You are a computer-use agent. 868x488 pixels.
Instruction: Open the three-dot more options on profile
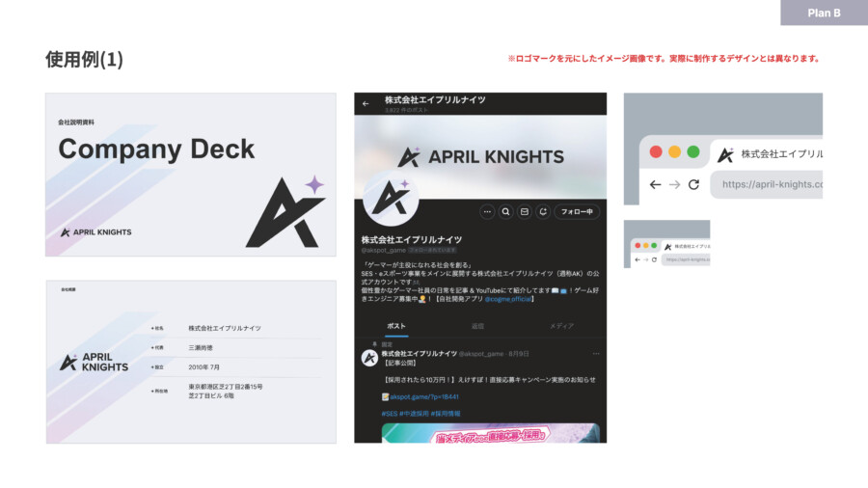pos(487,211)
